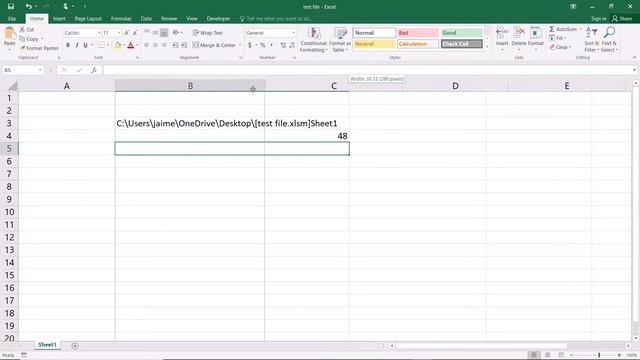Expand the cell styles gallery
Viewport: 640px width, 360px height.
click(x=487, y=47)
